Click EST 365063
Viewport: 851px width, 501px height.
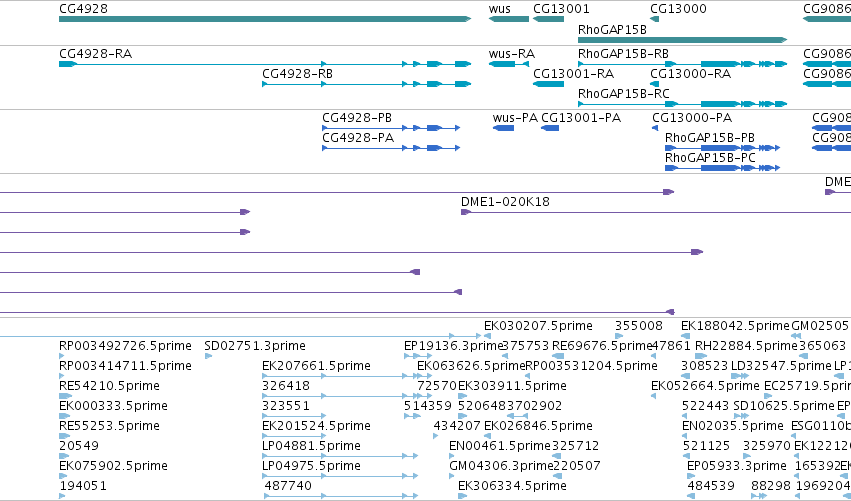point(822,346)
